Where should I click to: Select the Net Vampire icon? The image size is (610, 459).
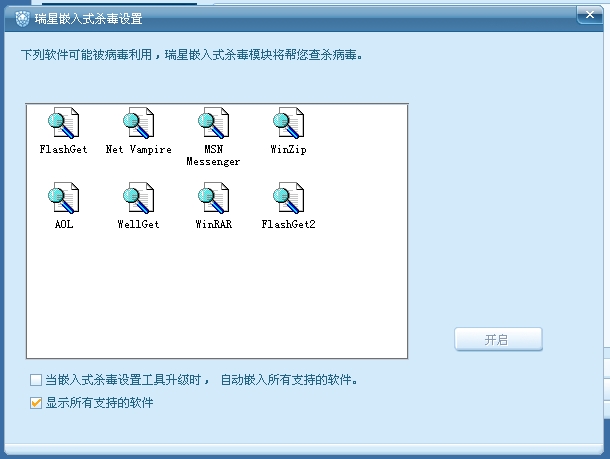(x=138, y=123)
